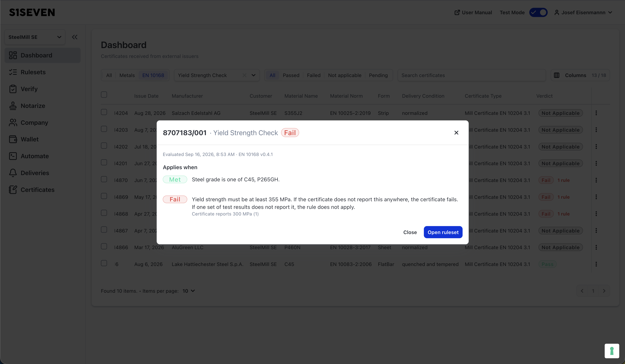This screenshot has height=364, width=625.
Task: Open the Automate section
Action: [42, 156]
